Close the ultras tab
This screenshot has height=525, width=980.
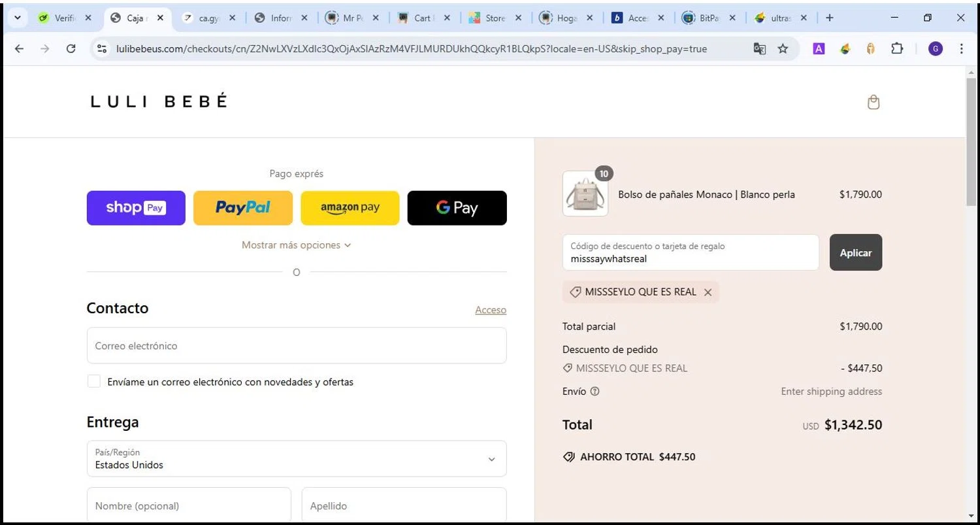804,18
